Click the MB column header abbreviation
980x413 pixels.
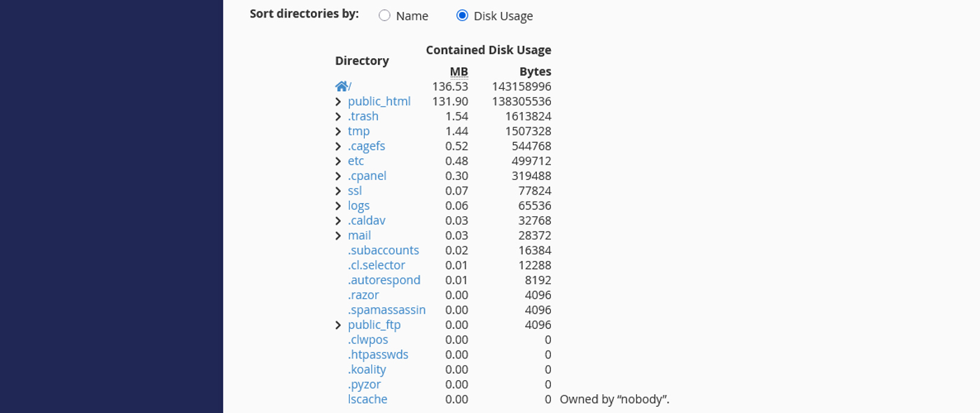[x=458, y=71]
